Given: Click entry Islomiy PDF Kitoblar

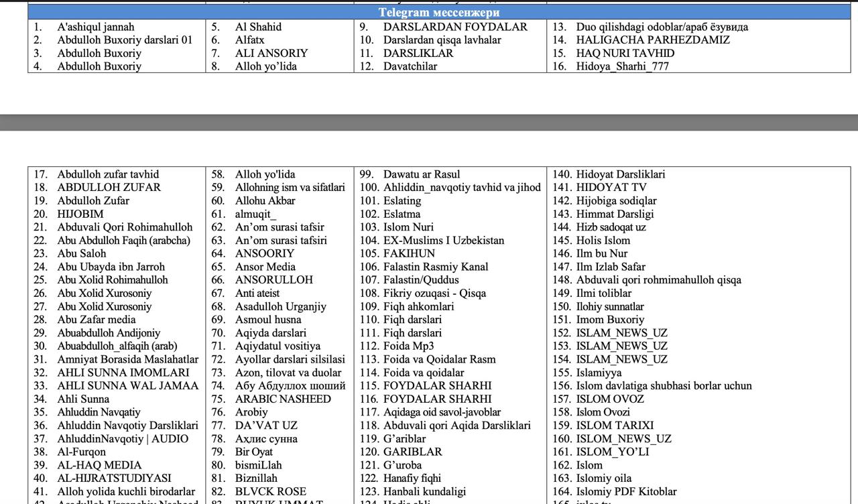Looking at the screenshot, I should coord(627,492).
